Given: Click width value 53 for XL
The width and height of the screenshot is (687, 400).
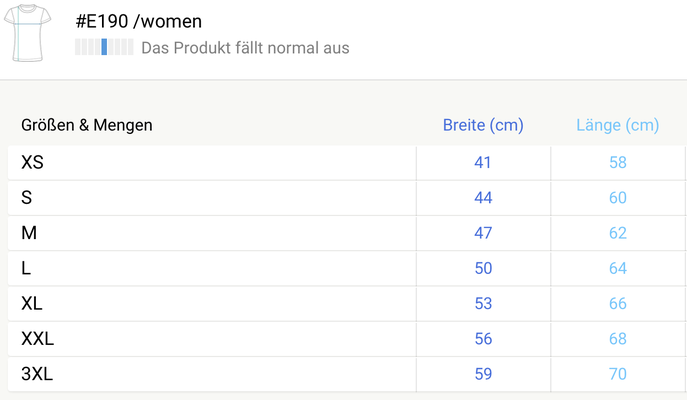Looking at the screenshot, I should point(483,303).
